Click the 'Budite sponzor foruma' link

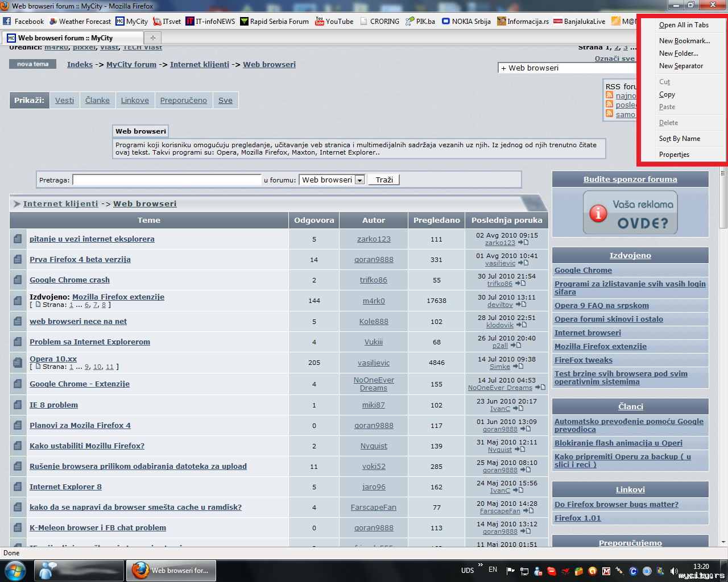click(630, 179)
